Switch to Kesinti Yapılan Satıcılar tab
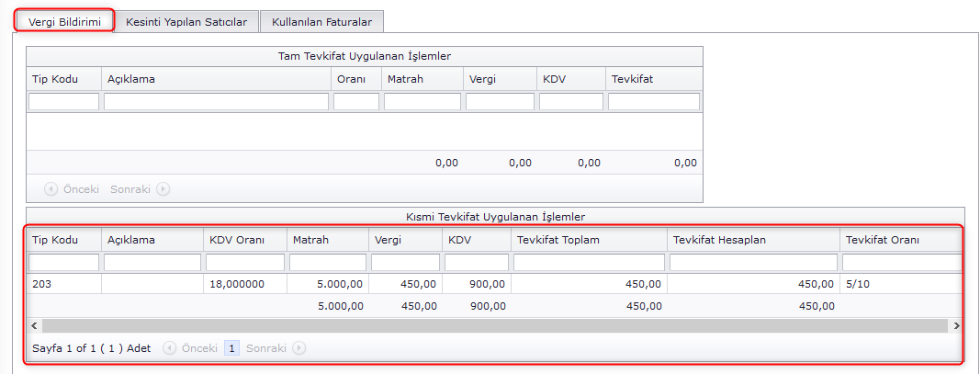980x374 pixels. click(x=186, y=21)
